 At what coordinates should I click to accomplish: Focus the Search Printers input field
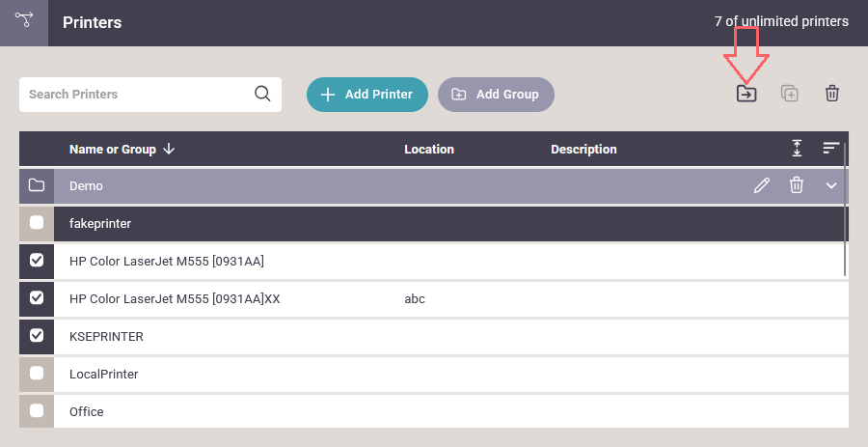pos(135,95)
